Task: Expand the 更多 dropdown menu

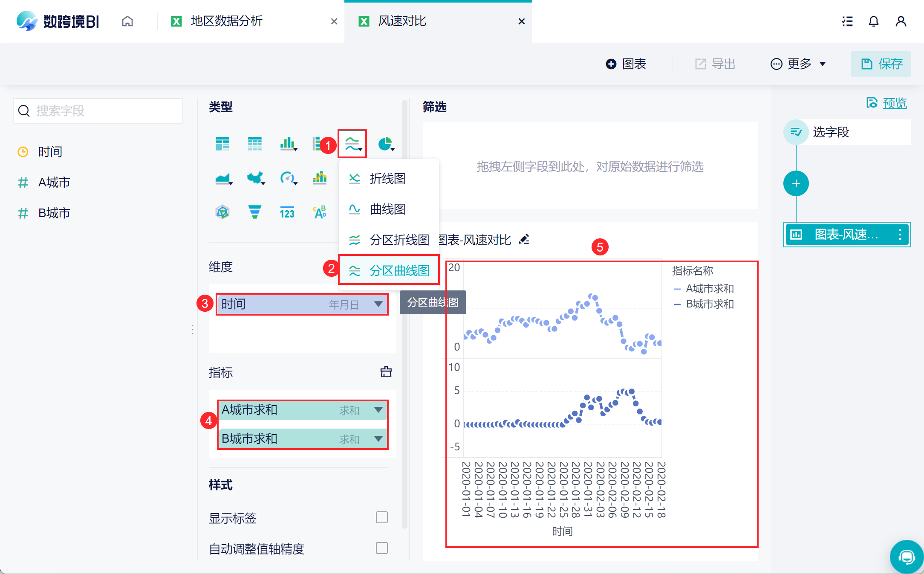Action: coord(799,64)
